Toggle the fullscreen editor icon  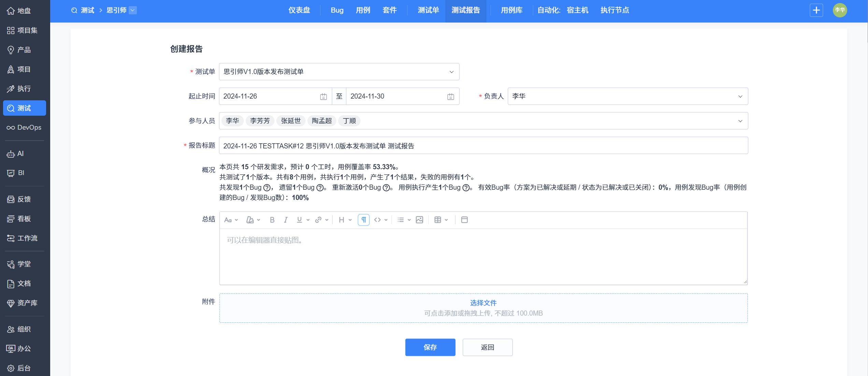tap(464, 220)
